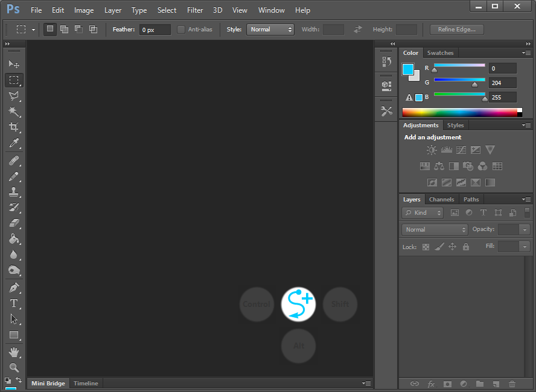Click the Refine Edge button
The height and width of the screenshot is (392, 536).
click(x=456, y=30)
